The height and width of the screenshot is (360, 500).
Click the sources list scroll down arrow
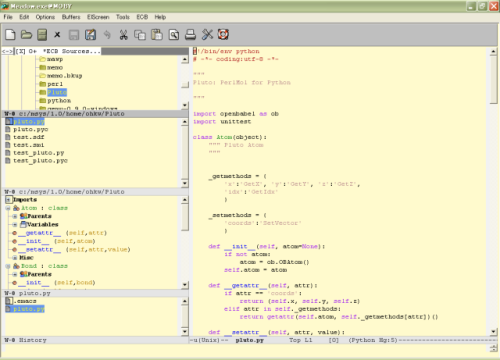point(185,183)
